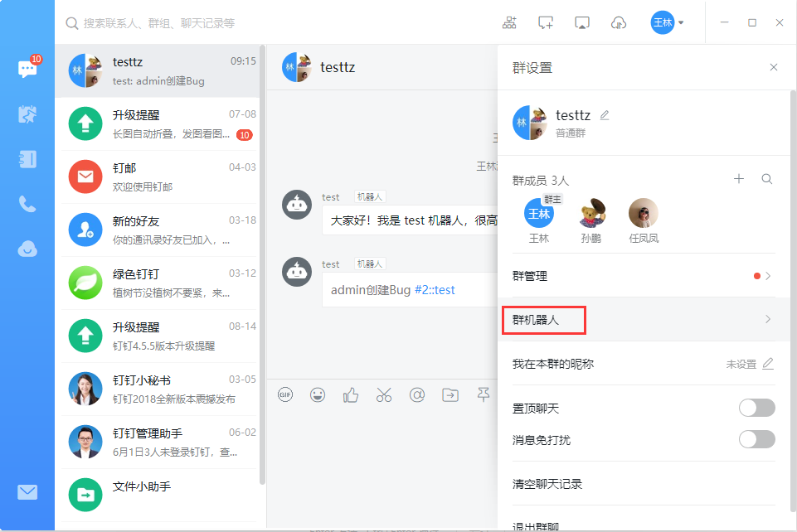Viewport: 797px width, 532px height.
Task: Click the 孙鹏 member avatar
Action: click(x=591, y=213)
